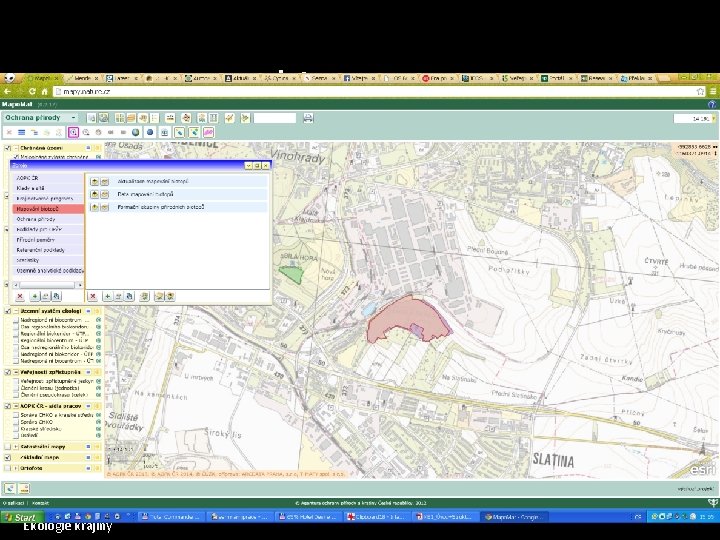Select Mapování biotopů in the category list

tap(37, 208)
